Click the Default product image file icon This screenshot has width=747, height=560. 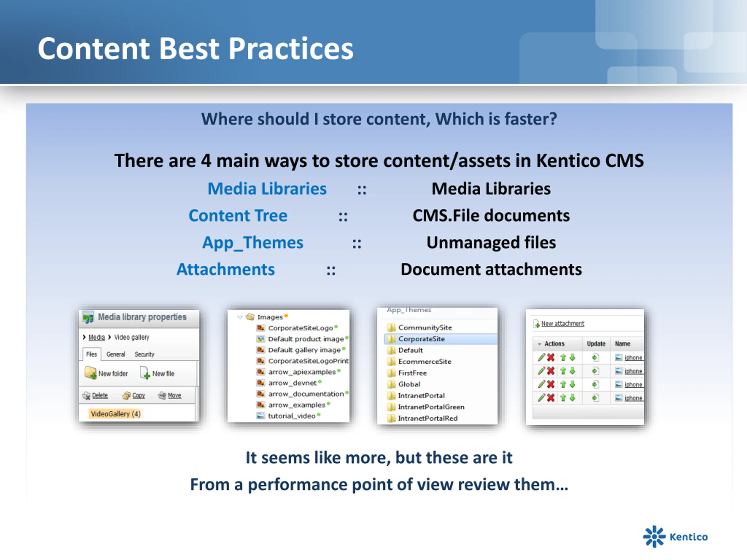(261, 339)
